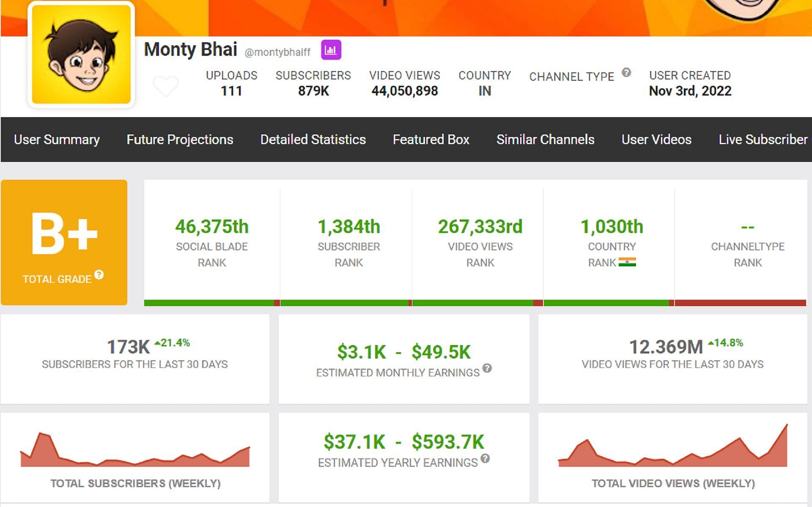This screenshot has height=507, width=812.
Task: Go to Similar Channels tab
Action: 545,140
